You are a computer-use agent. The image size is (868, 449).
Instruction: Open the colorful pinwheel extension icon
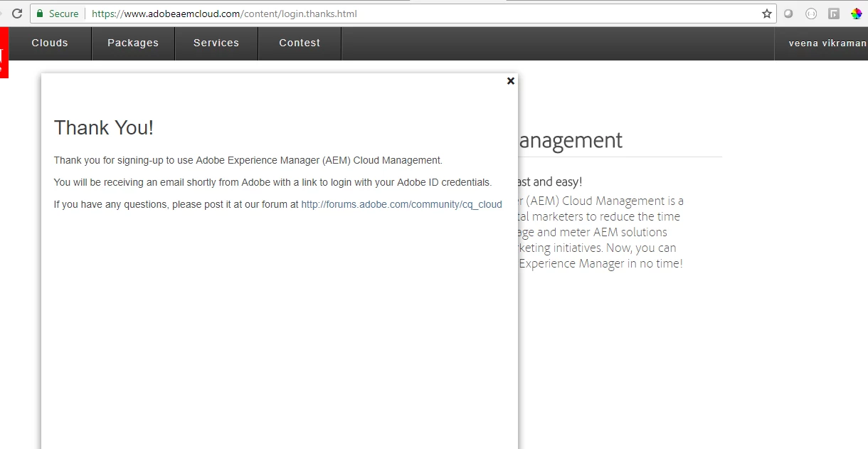(856, 14)
